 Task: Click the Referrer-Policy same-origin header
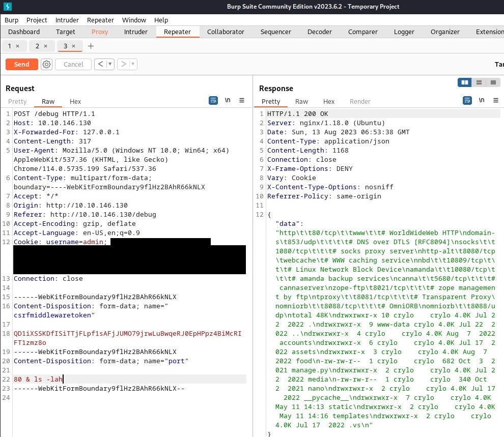(324, 196)
